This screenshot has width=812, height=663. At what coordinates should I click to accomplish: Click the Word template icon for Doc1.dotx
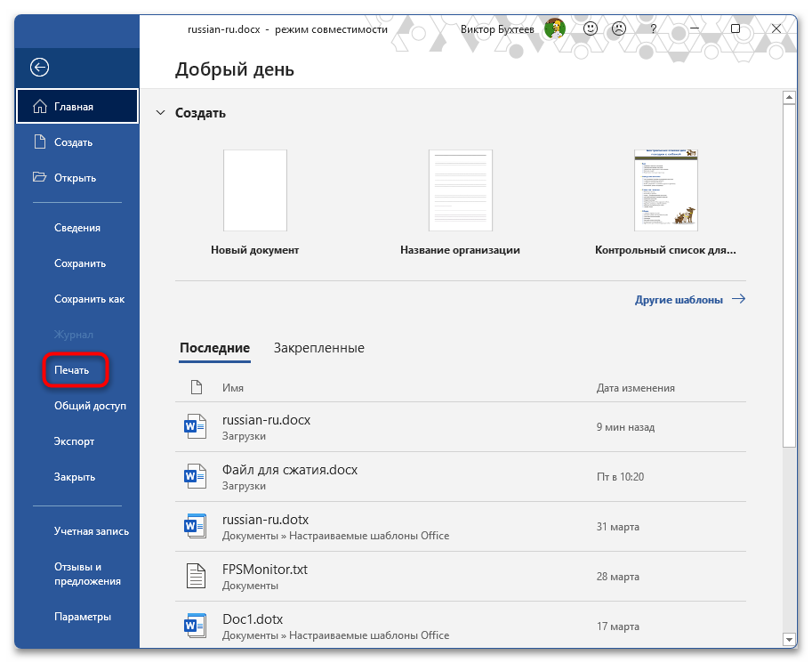(x=196, y=626)
